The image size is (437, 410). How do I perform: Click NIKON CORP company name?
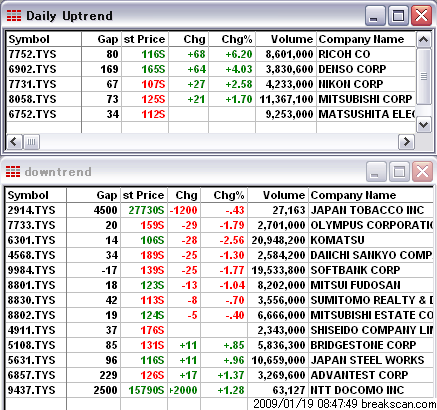click(x=351, y=84)
